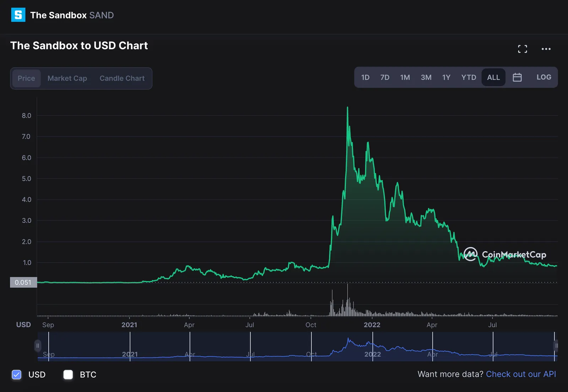
Task: Uncheck the USD checkbox
Action: point(16,375)
